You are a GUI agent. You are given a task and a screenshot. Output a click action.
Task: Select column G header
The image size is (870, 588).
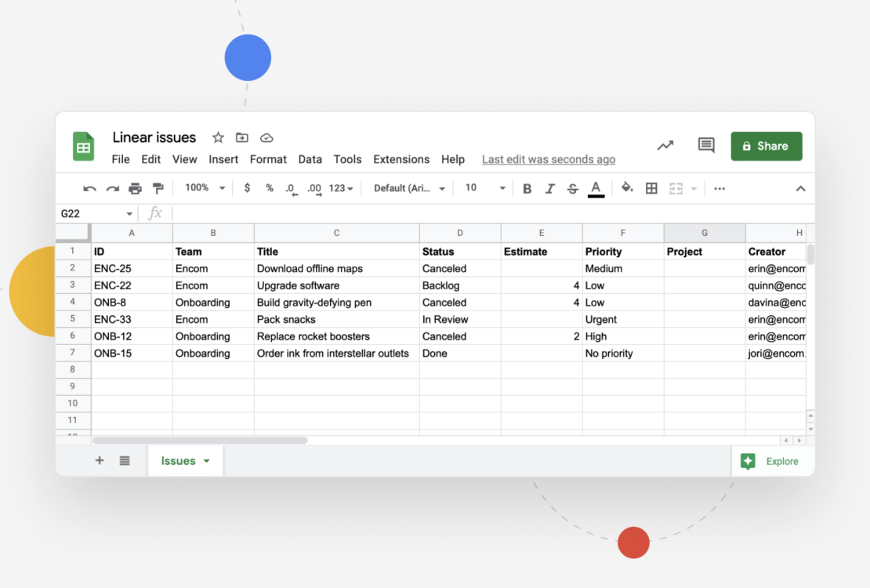click(704, 233)
